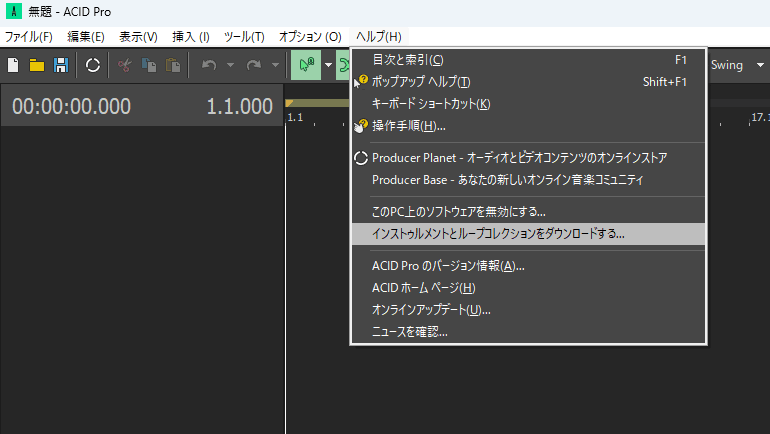Click the Undo arrow icon

pos(208,65)
